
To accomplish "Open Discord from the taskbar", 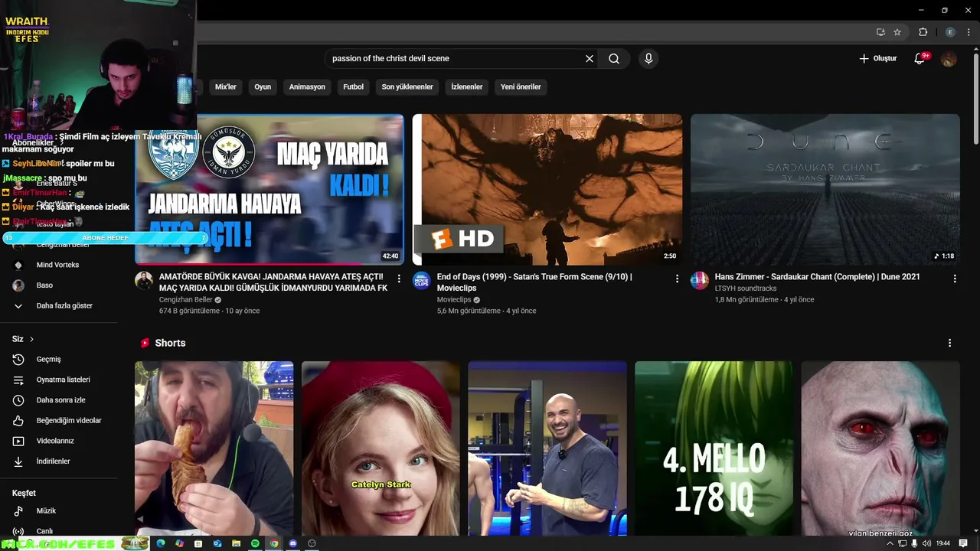I will [292, 543].
